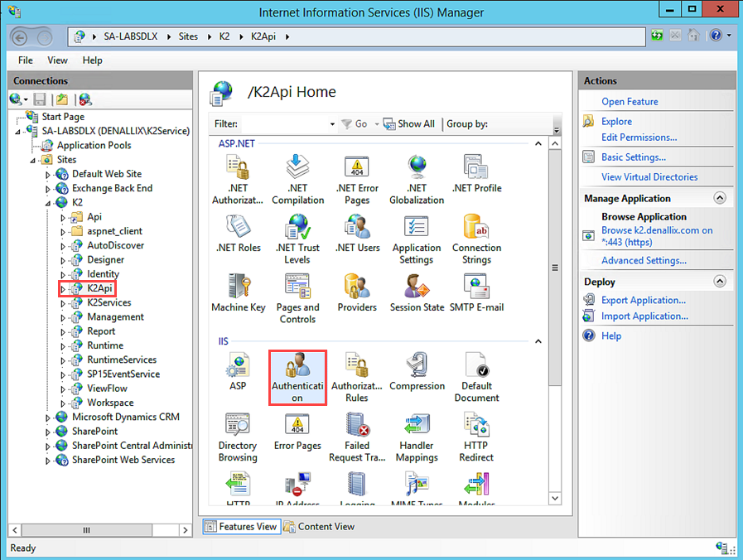The height and width of the screenshot is (560, 743).
Task: Open SMTP E-mail feature
Action: coord(476,292)
